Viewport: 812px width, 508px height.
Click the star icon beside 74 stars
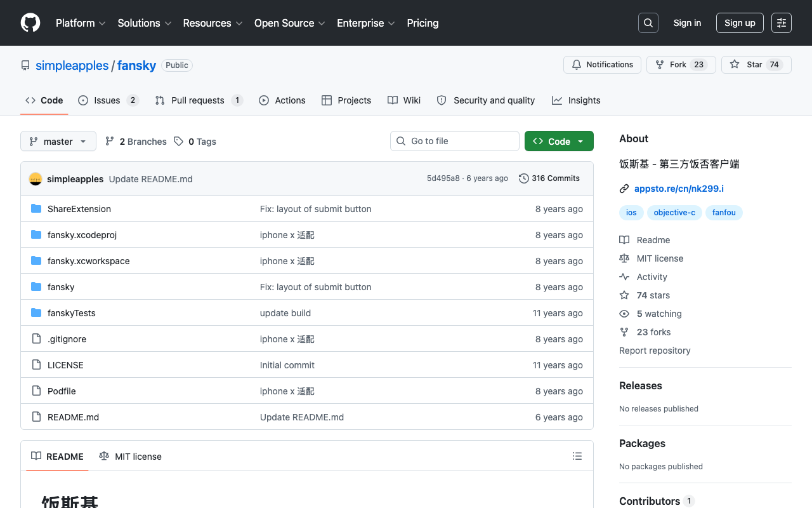tap(624, 295)
